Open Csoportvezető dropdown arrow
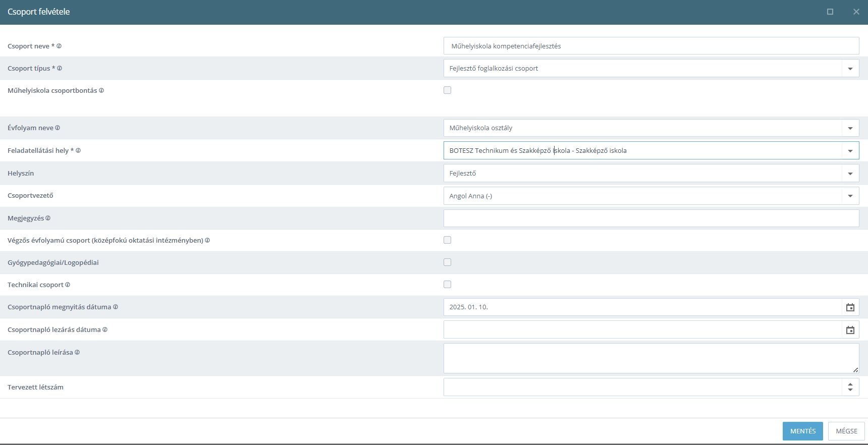Image resolution: width=868 pixels, height=445 pixels. [850, 196]
